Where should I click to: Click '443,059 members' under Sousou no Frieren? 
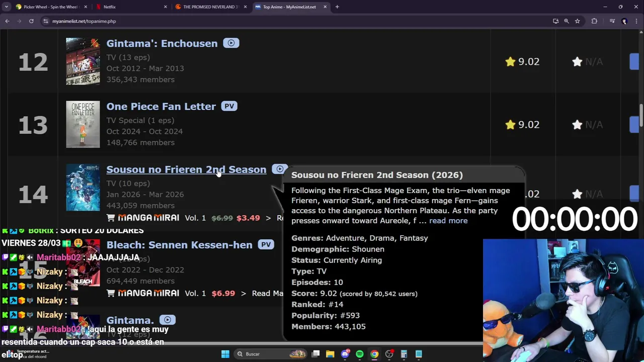pyautogui.click(x=140, y=205)
